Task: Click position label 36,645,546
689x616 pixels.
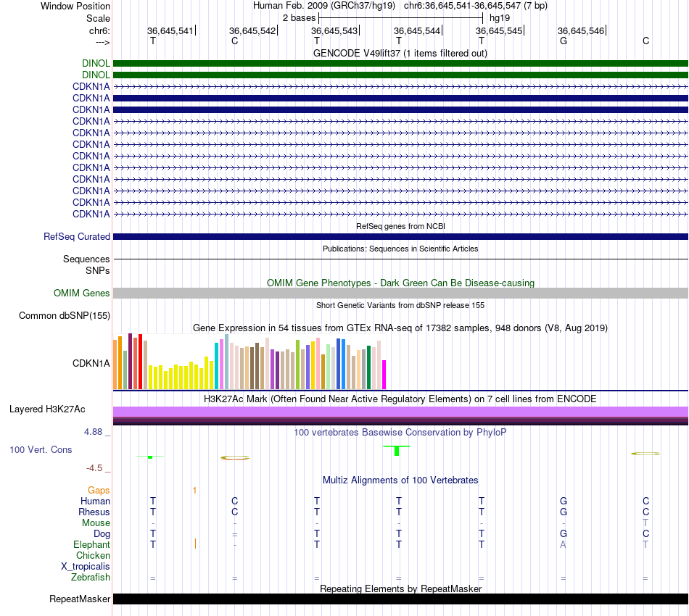Action: (581, 30)
